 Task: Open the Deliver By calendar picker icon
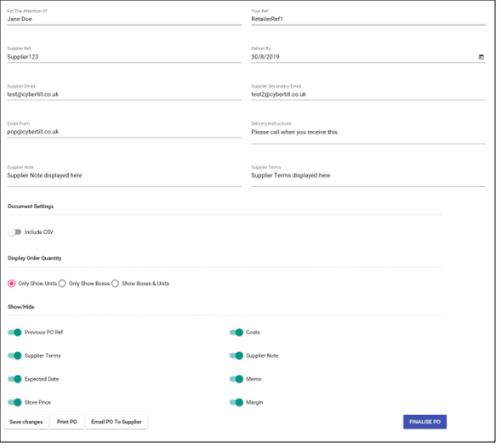coord(481,57)
